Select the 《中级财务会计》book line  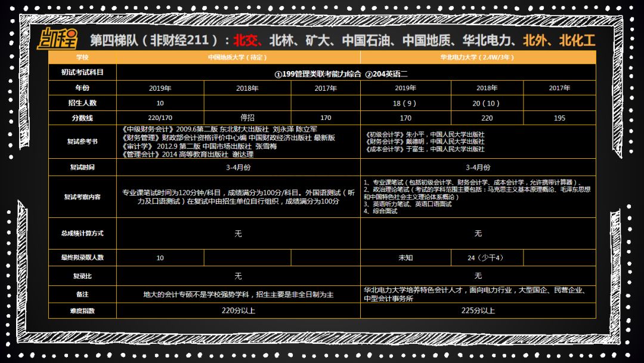[219, 129]
